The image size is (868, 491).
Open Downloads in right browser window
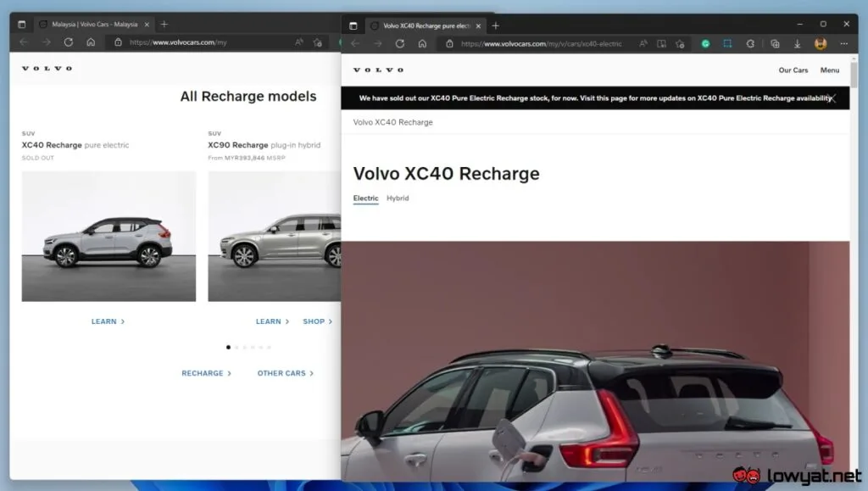(x=797, y=44)
